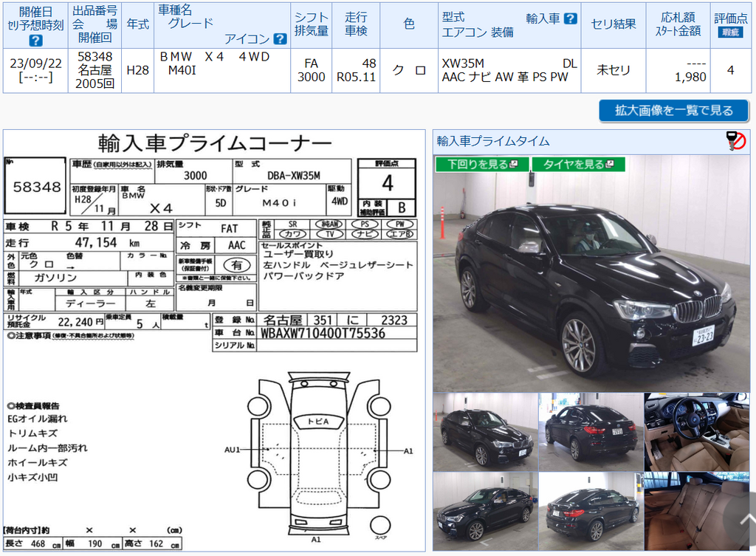The width and height of the screenshot is (756, 556).
Task: Click the blue badge under 評価点 header
Action: tap(730, 32)
